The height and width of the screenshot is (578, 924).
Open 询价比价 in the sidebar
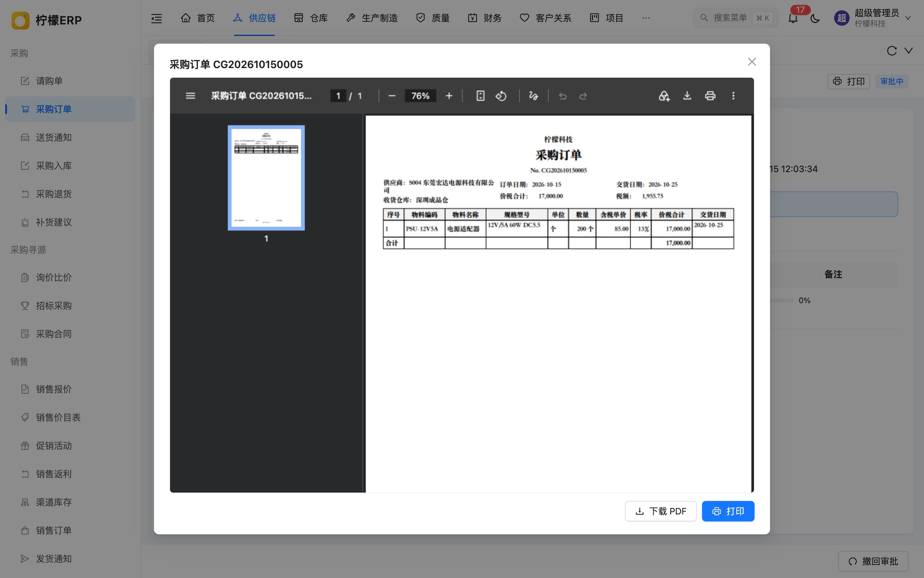tap(70, 277)
